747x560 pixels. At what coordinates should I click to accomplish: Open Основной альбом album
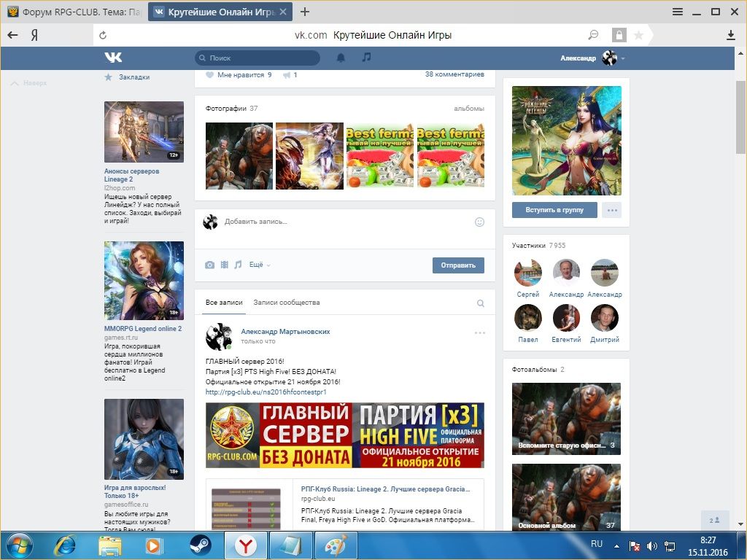click(566, 497)
